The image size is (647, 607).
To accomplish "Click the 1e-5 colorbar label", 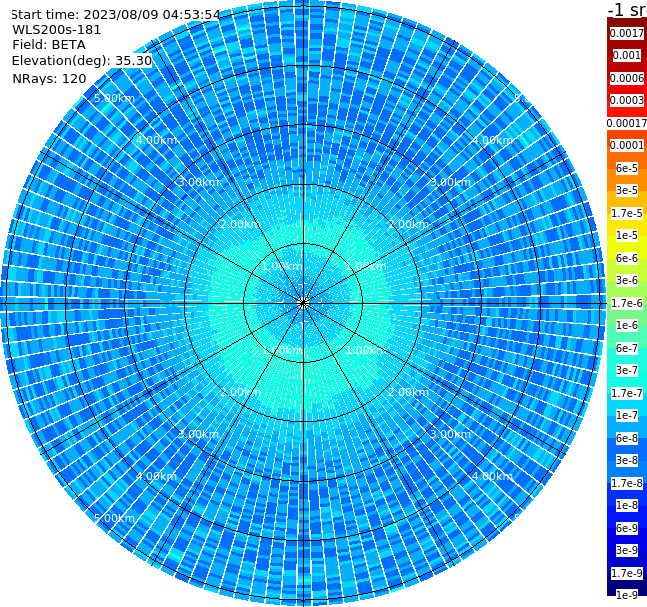I will point(627,235).
